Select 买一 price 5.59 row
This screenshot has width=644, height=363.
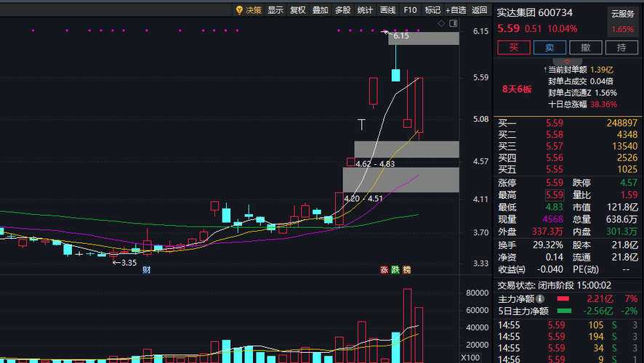(567, 123)
